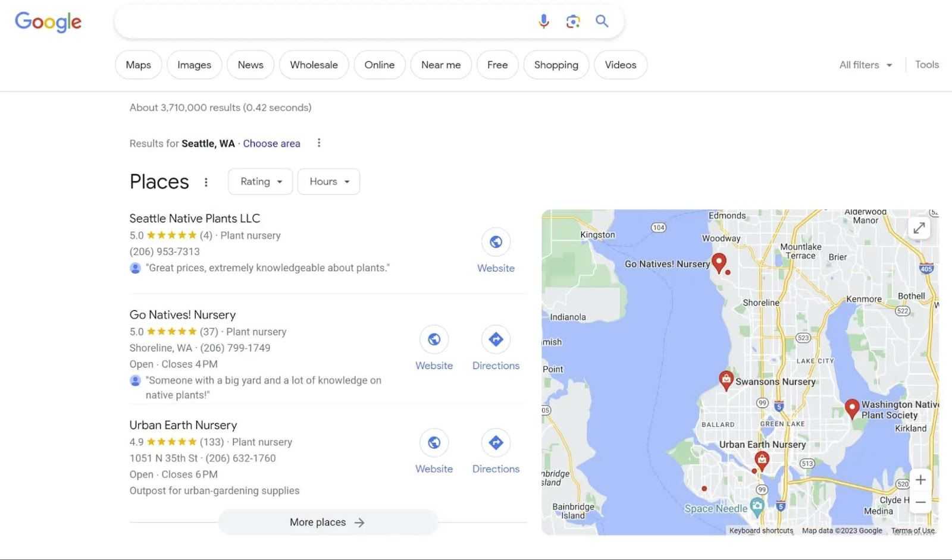952x560 pixels.
Task: Click phone number (206) 953-7313
Action: point(165,251)
